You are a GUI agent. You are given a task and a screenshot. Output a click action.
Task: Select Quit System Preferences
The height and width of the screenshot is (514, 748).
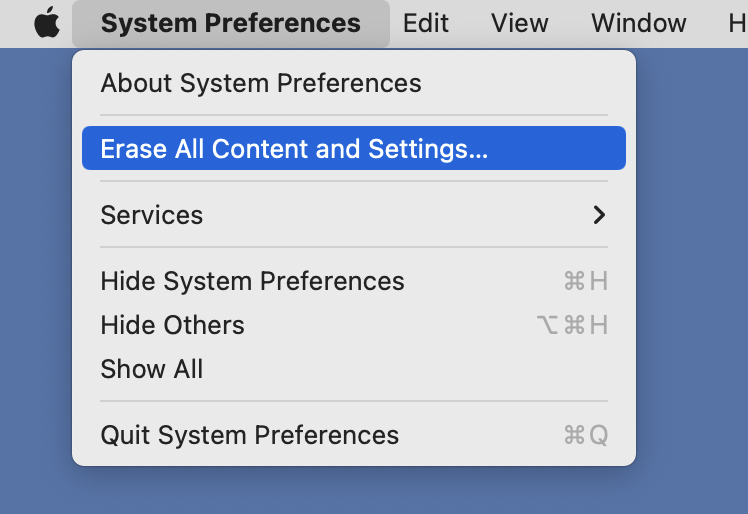click(x=354, y=435)
